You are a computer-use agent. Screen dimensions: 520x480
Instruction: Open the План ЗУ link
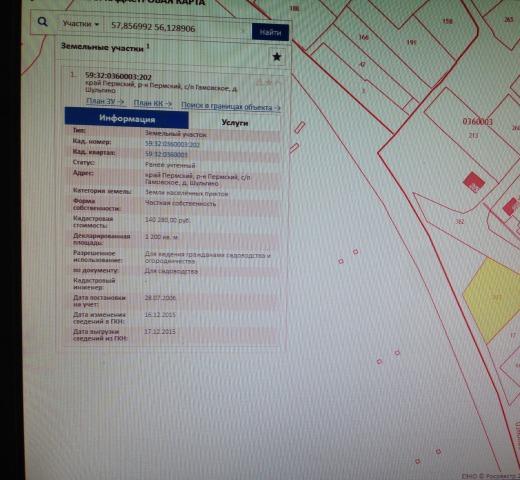coord(105,101)
